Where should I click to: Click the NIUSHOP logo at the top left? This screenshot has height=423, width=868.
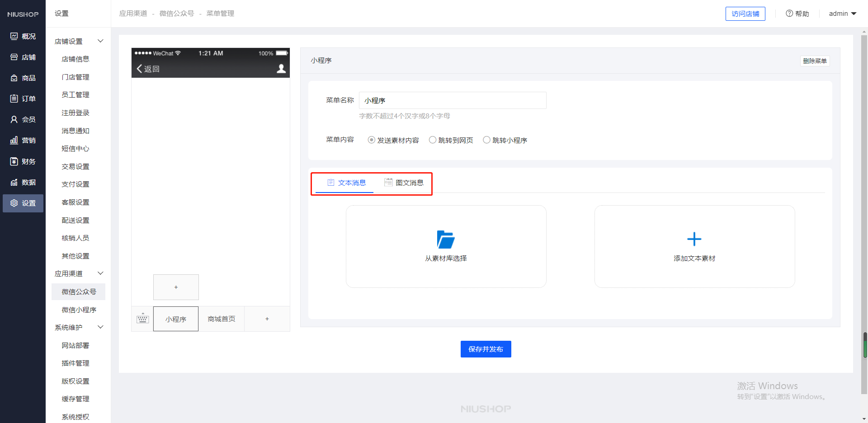click(23, 14)
